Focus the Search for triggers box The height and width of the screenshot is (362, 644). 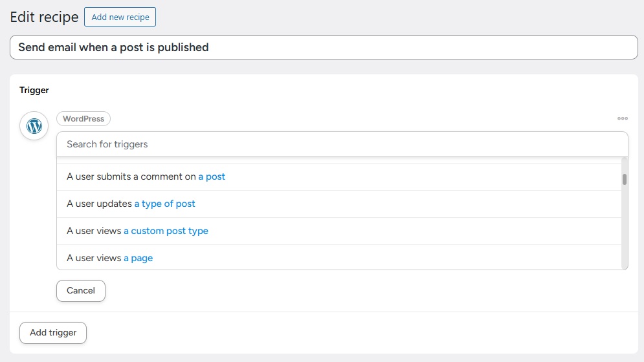[342, 144]
